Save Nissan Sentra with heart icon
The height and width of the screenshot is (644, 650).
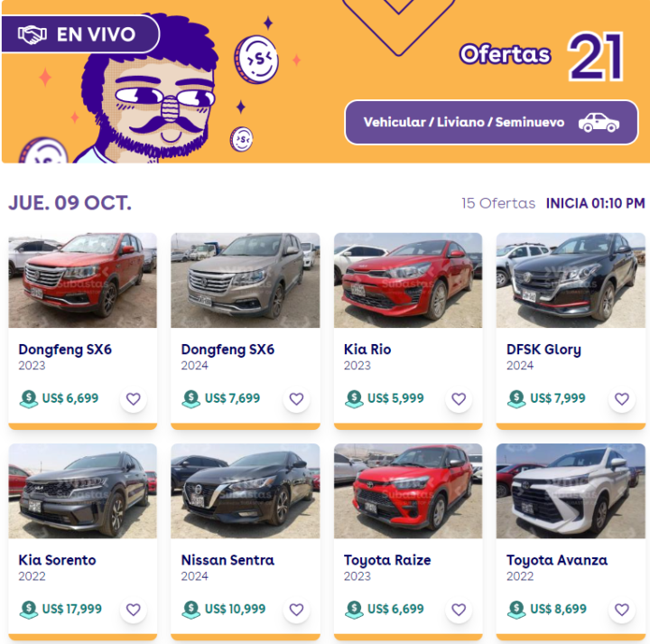click(296, 610)
